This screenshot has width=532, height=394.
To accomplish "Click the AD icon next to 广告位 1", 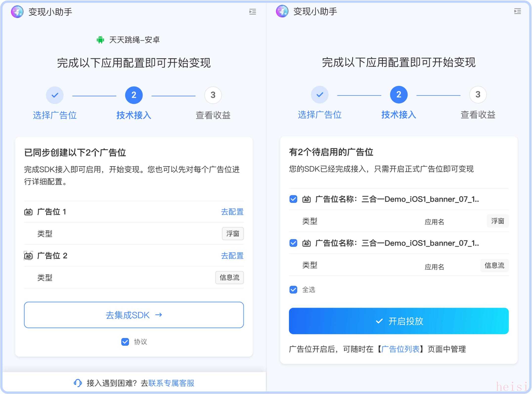I will point(28,212).
